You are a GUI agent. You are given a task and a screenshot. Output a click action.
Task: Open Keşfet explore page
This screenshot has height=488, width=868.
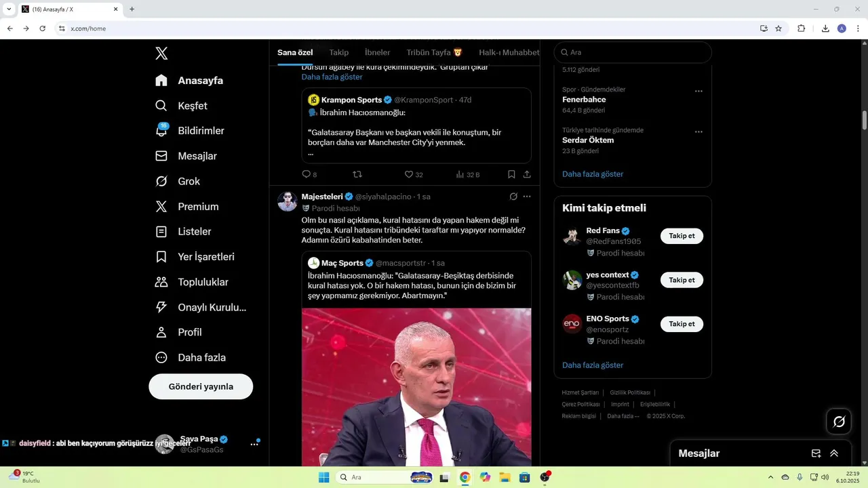click(x=181, y=106)
